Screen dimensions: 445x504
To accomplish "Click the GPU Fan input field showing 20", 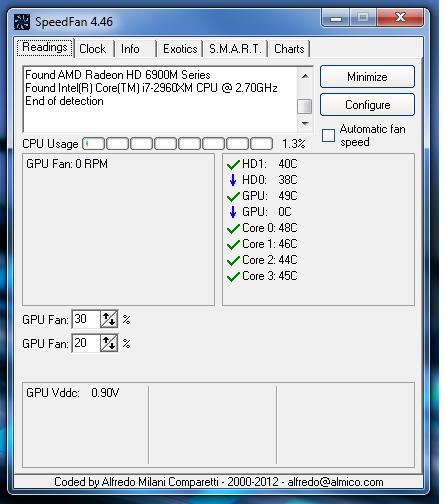I will 86,343.
